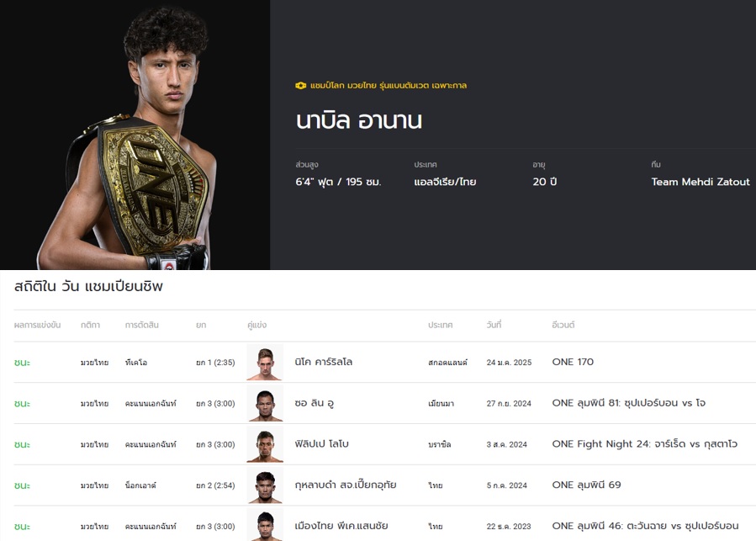Open ONE Fight Night 24 event

coord(645,444)
